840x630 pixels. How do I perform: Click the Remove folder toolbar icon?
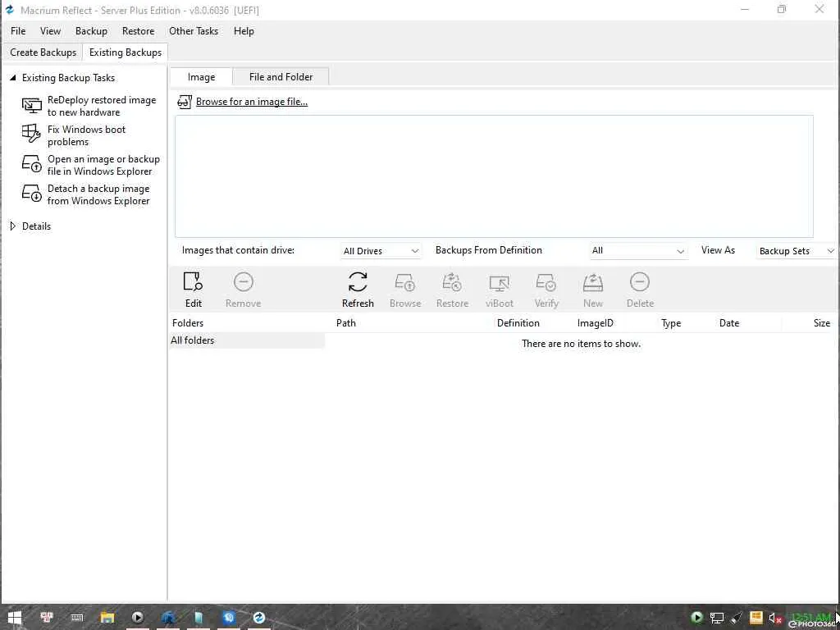(243, 282)
